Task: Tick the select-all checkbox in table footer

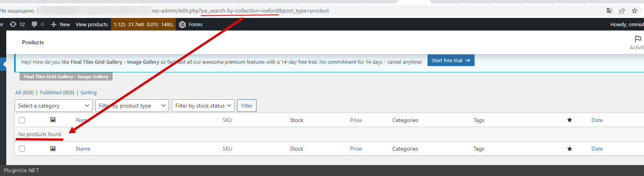Action: point(22,149)
